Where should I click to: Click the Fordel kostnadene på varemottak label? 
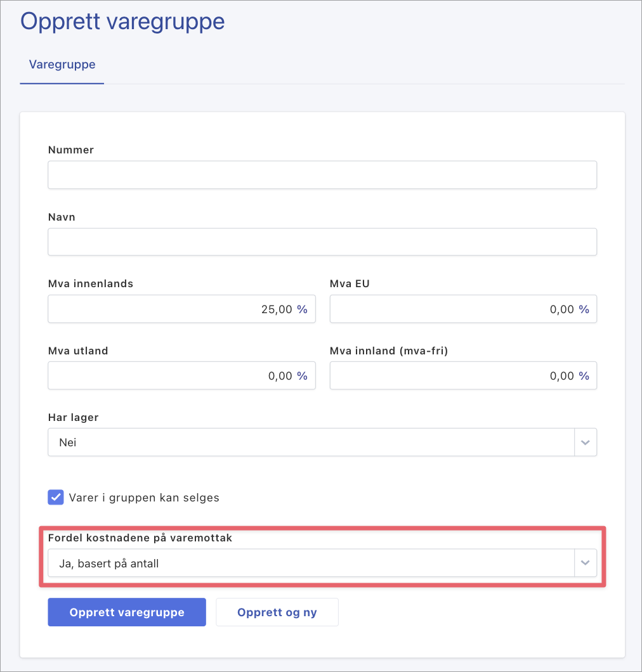click(x=140, y=538)
